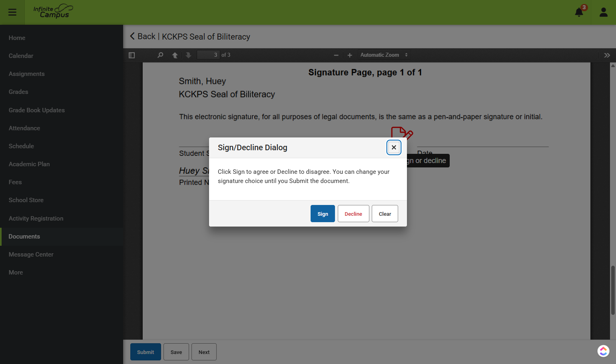
Task: Click the red signature field icon
Action: click(402, 133)
